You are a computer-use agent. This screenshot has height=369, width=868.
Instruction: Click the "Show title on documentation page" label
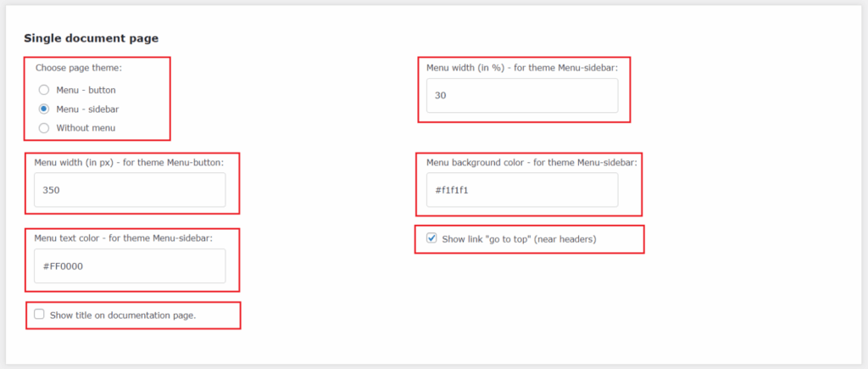123,316
